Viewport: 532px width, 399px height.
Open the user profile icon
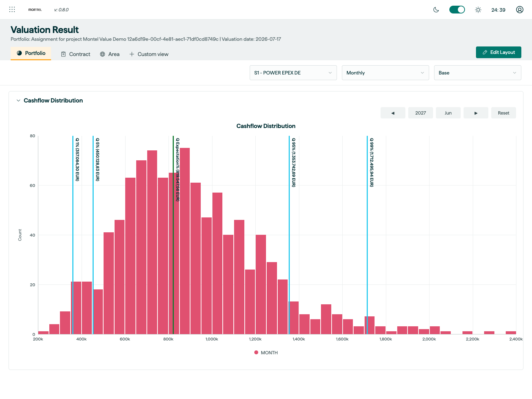coord(520,10)
